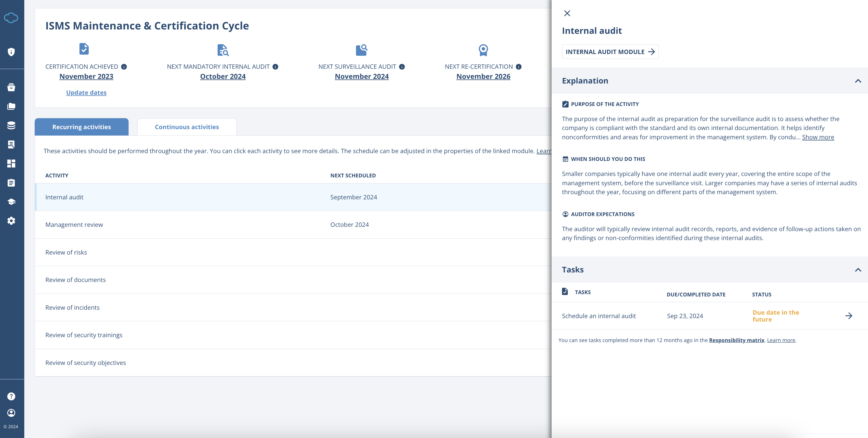Show the certification achieved info tooltip
This screenshot has height=438, width=868.
[124, 66]
